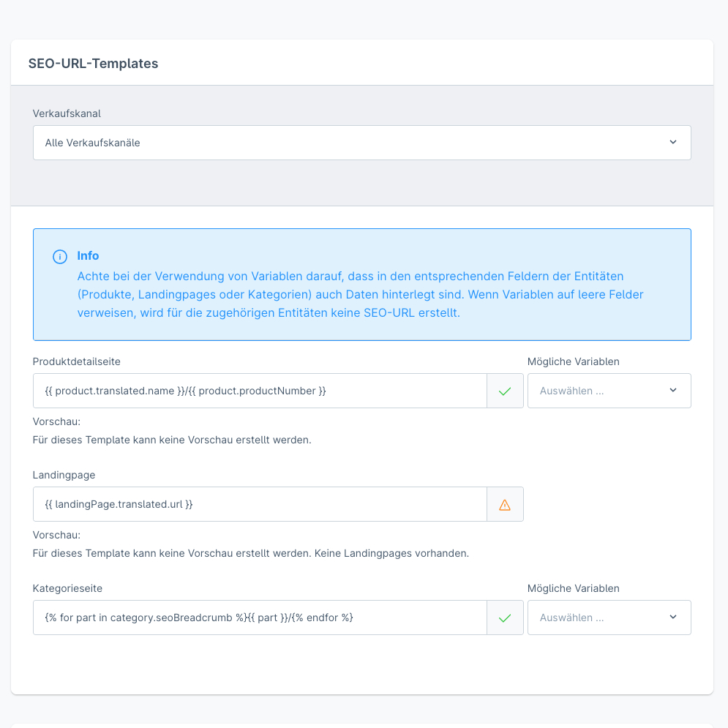
Task: Focus the Landingpage template input field
Action: coord(260,504)
